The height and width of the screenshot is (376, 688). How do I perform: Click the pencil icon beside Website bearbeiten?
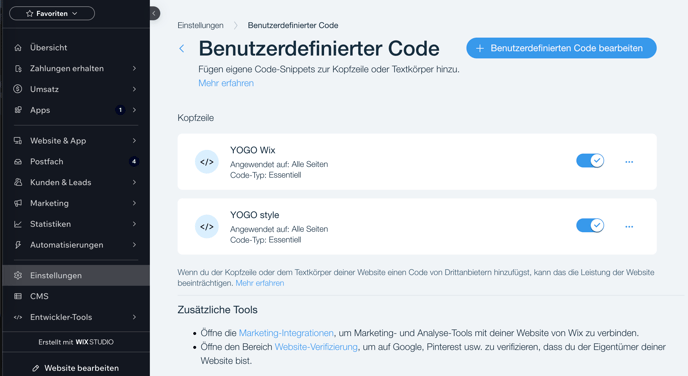[x=36, y=368]
